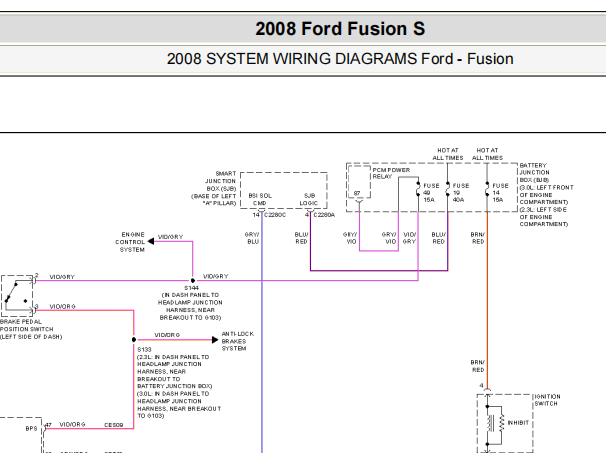Click the "VIO/ORG" label at switch pin 3

[62, 307]
